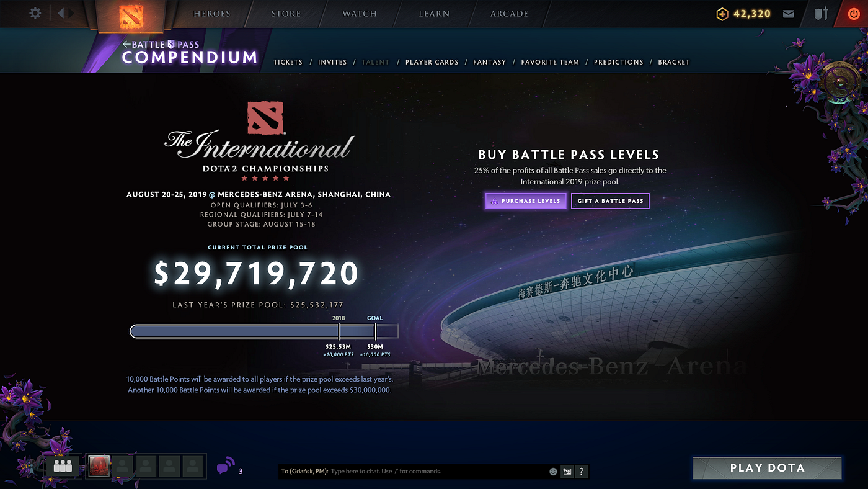
Task: Click the Dota 2 logo home icon
Action: point(131,15)
